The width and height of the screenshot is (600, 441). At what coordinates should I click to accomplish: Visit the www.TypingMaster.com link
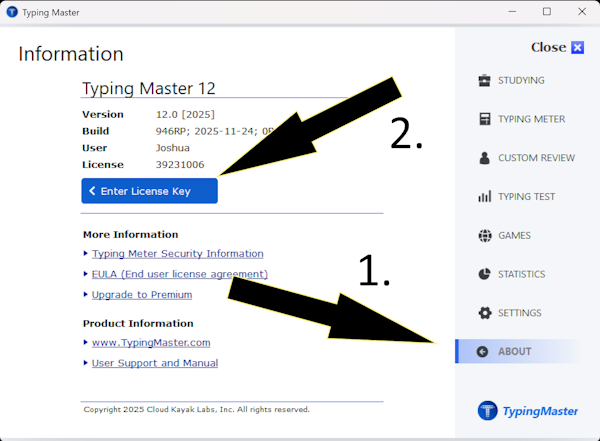(151, 342)
